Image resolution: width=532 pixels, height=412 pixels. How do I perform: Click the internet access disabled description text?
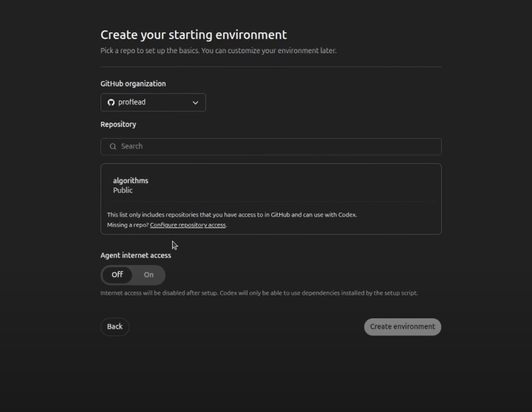tap(259, 293)
